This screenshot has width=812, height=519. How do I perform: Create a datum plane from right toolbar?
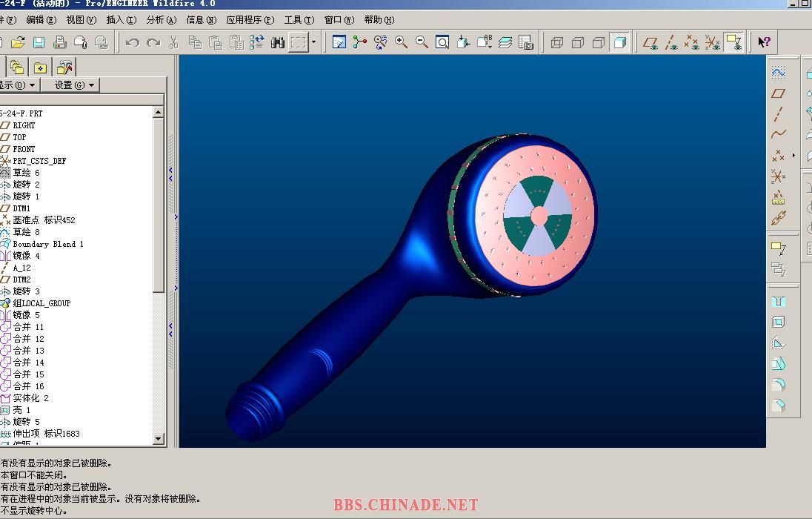coord(778,93)
